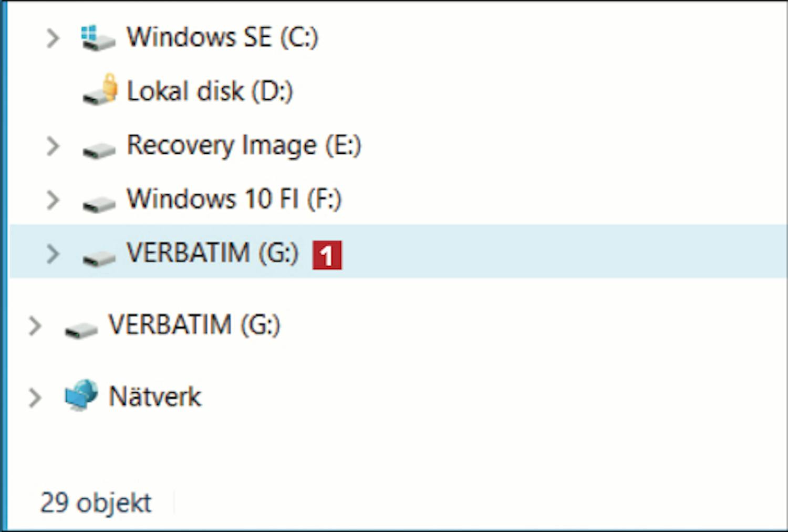788x532 pixels.
Task: Click the Recovery Image (E:) drive icon
Action: [99, 150]
